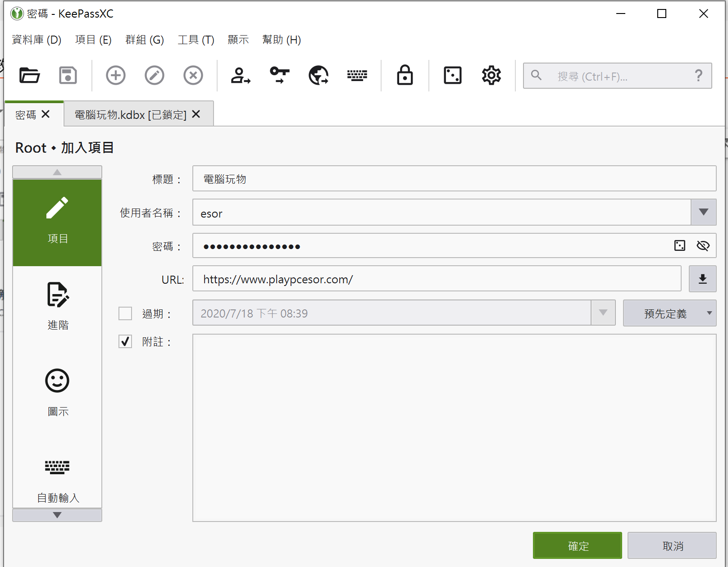Open the 進階 advanced section
The width and height of the screenshot is (728, 567).
57,306
